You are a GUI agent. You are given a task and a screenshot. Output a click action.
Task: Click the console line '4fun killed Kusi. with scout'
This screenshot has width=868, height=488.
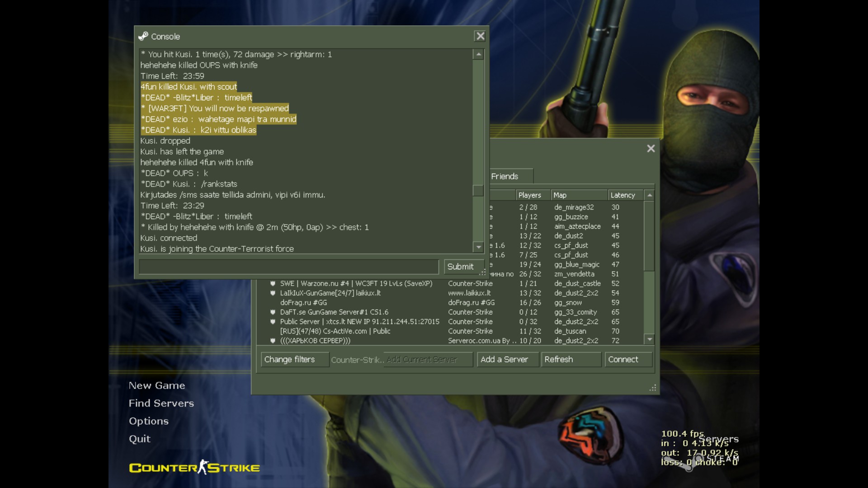click(x=189, y=87)
